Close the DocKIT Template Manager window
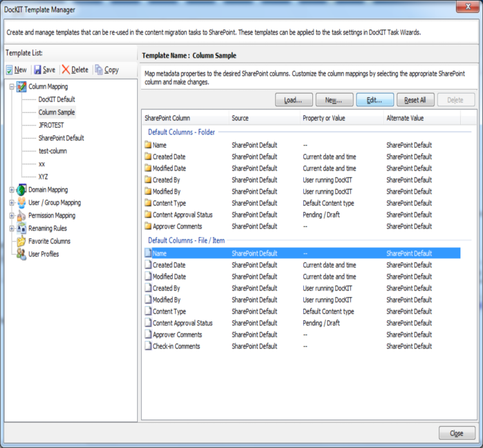Screen dimensions: 483x448 (468, 6)
